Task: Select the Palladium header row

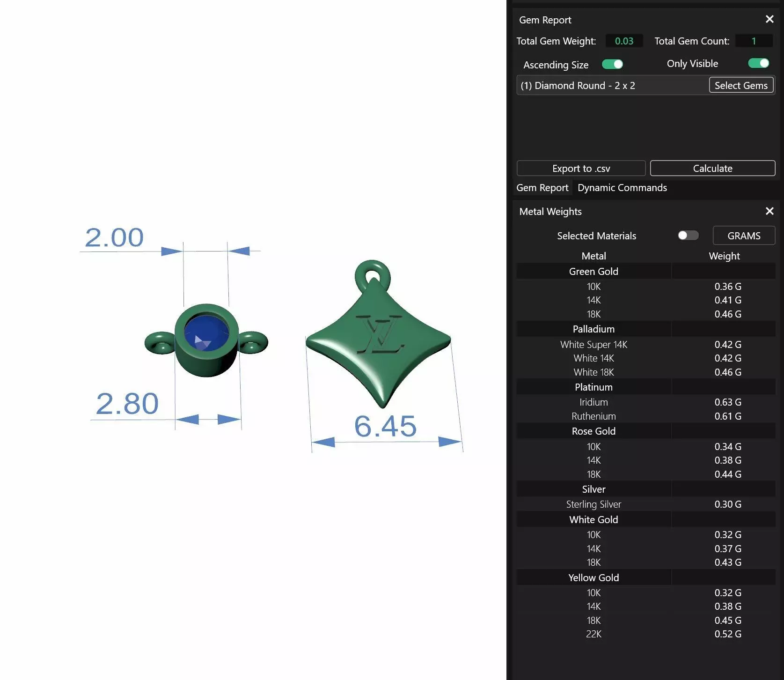Action: tap(646, 329)
